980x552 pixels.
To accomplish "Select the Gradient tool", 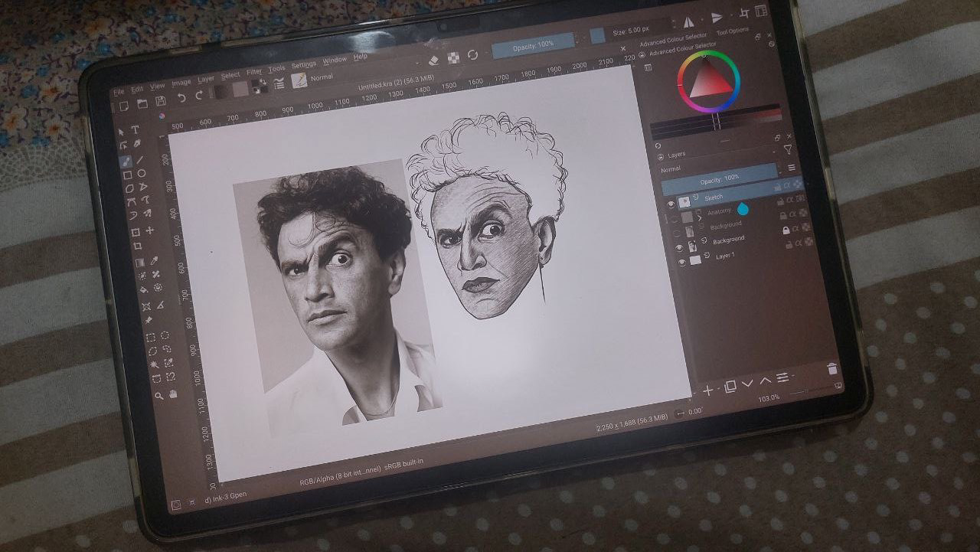I will point(139,263).
